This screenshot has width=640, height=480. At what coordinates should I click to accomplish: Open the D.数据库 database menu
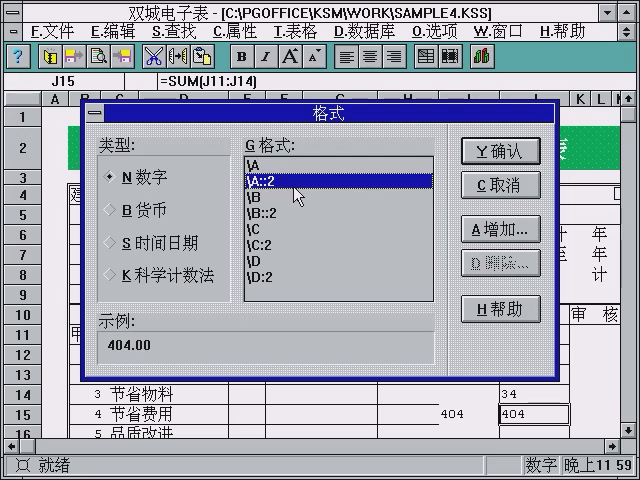point(364,31)
